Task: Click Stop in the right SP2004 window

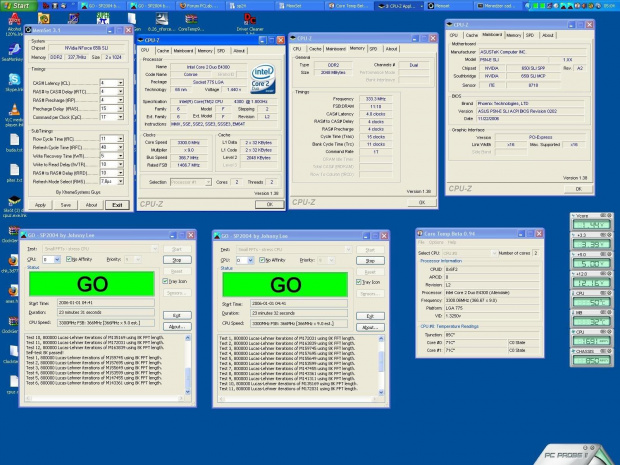Action: [x=370, y=261]
